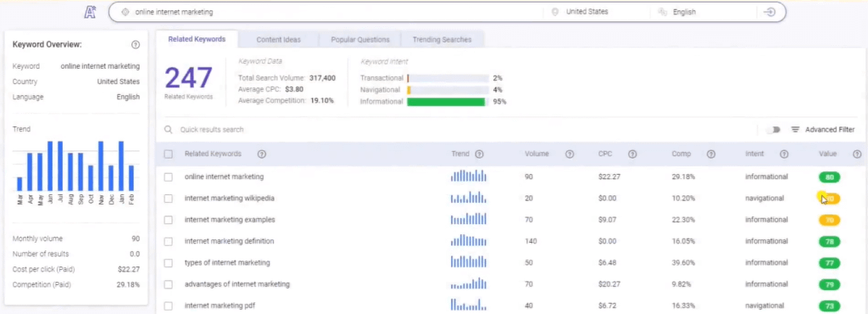The width and height of the screenshot is (868, 314).
Task: Click keyword 'internet marketing examples'
Action: click(x=229, y=220)
